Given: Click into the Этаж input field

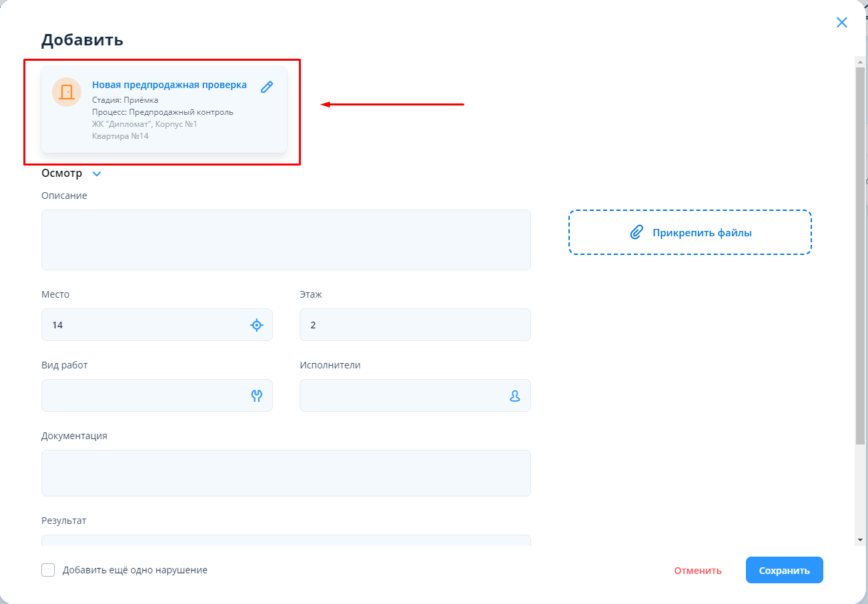Looking at the screenshot, I should (415, 325).
